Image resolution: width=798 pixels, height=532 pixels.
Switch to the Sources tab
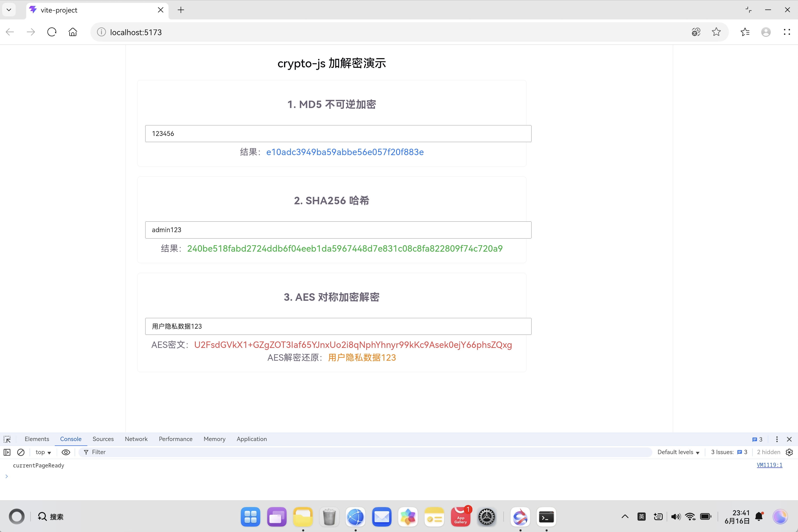tap(103, 439)
